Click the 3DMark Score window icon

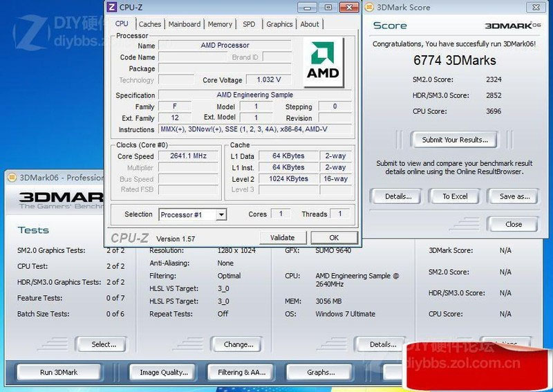pos(369,7)
